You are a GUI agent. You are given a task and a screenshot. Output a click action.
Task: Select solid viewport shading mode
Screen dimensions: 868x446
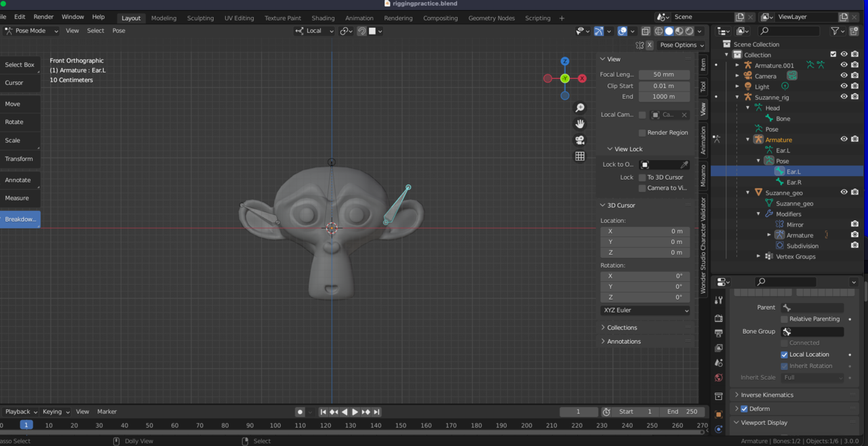coord(669,31)
